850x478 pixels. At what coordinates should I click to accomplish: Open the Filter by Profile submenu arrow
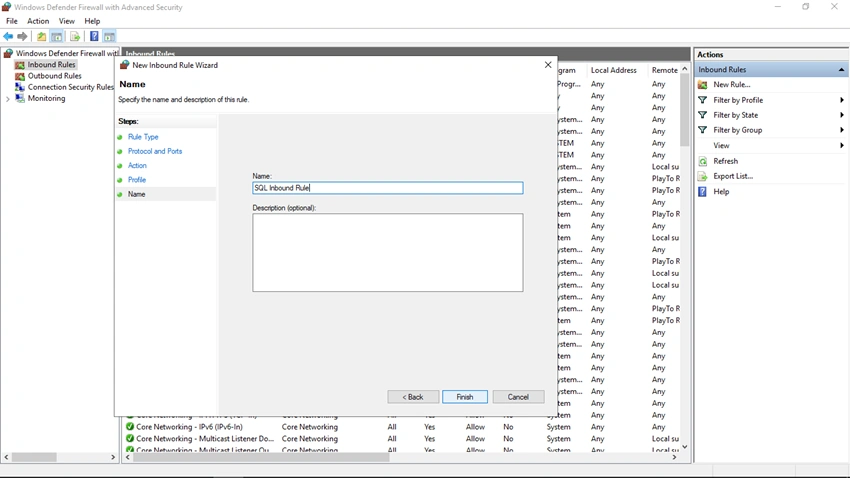[841, 100]
